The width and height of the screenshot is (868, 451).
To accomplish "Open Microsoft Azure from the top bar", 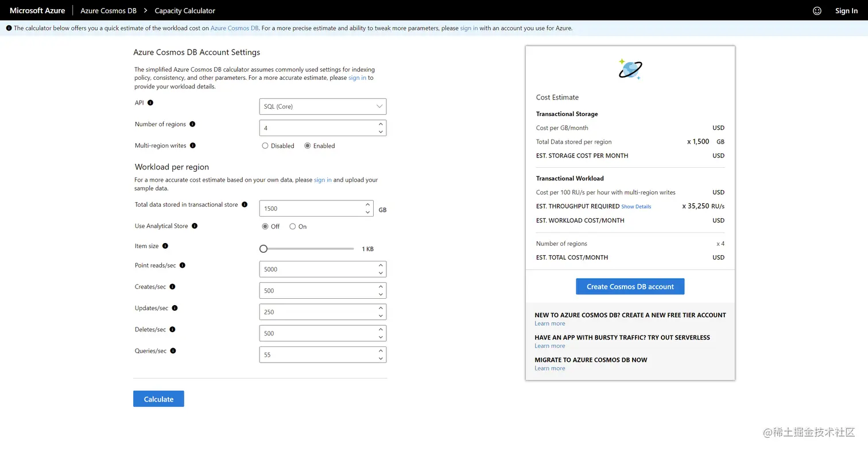I will [x=37, y=10].
